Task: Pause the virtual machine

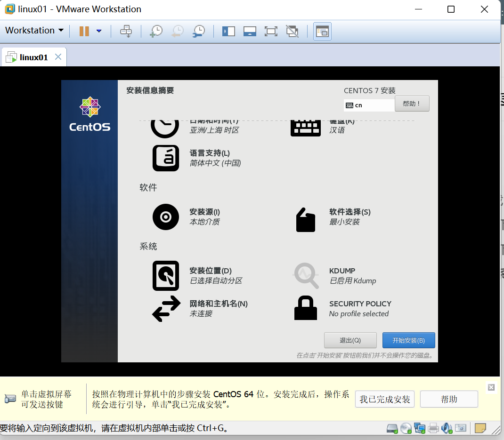Action: point(84,31)
